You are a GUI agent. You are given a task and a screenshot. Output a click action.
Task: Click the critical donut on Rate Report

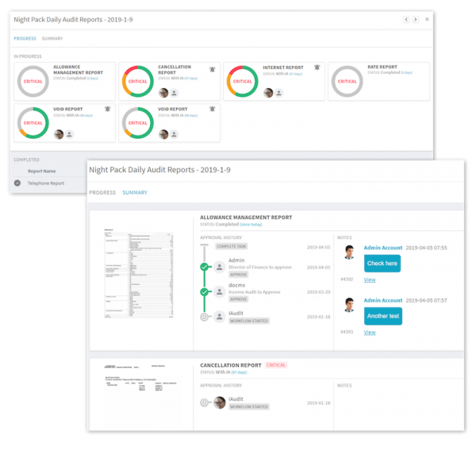(347, 81)
